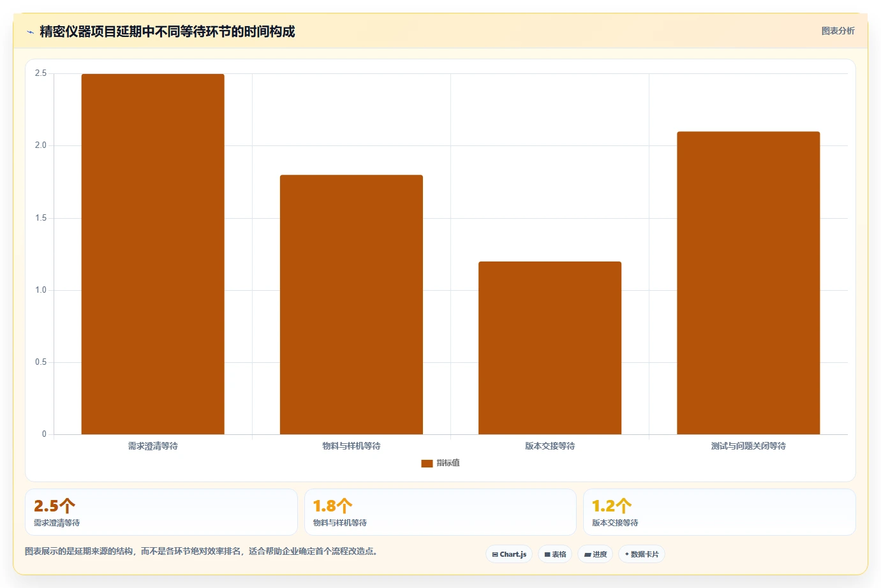
Task: Click the Chart.js pill icon
Action: coord(495,555)
